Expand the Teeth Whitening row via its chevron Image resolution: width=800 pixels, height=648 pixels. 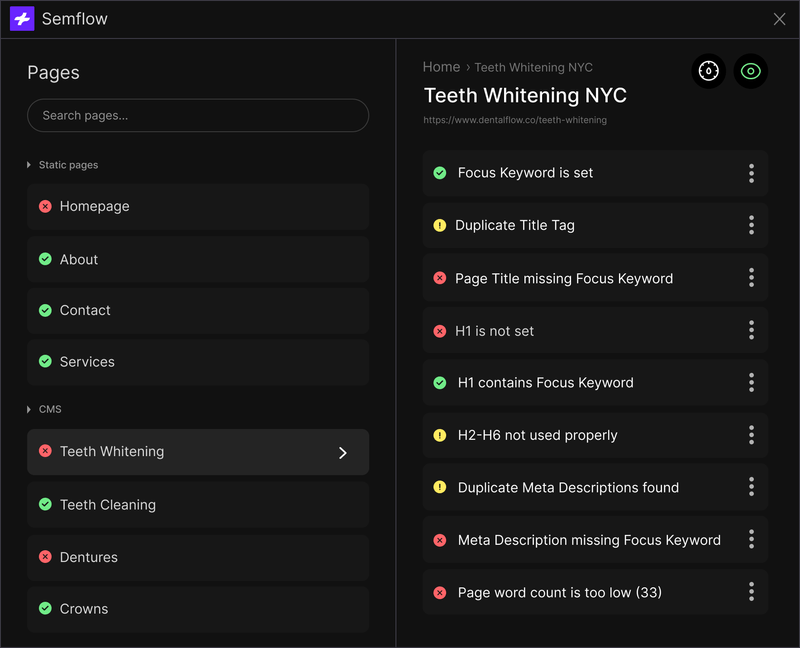tap(343, 452)
